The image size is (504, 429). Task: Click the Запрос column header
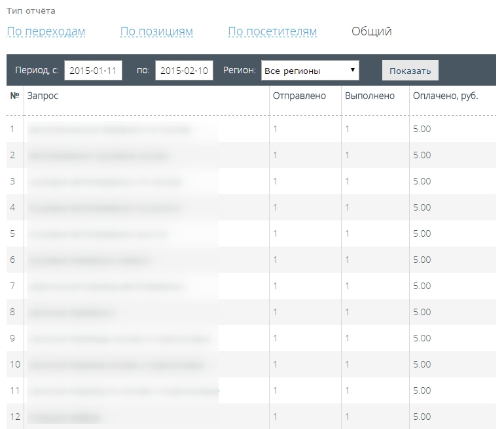43,96
